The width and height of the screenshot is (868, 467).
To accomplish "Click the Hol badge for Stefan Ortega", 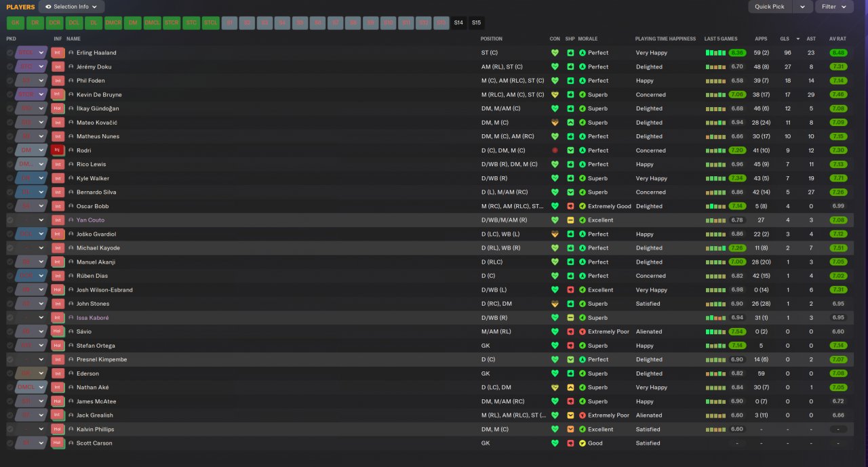I will click(58, 346).
